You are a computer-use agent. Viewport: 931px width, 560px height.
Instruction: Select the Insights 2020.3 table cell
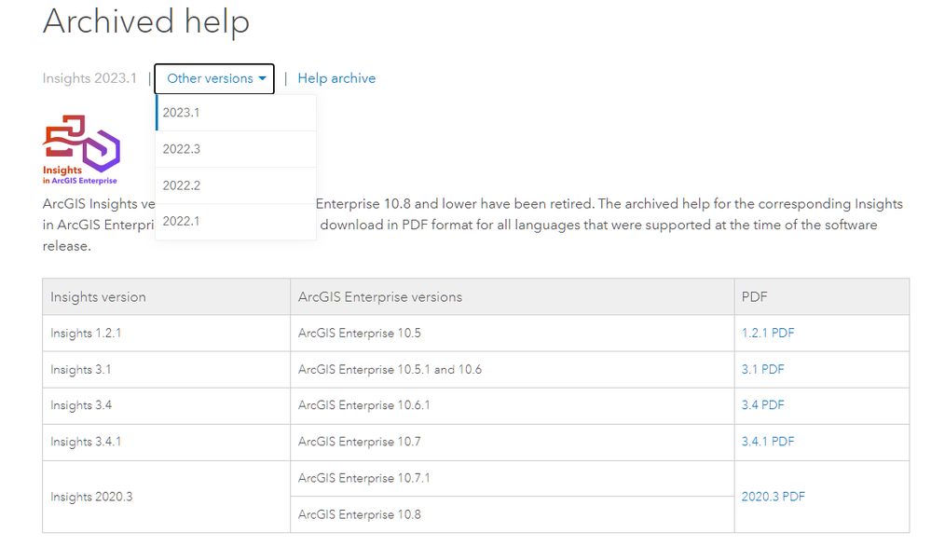click(x=91, y=497)
